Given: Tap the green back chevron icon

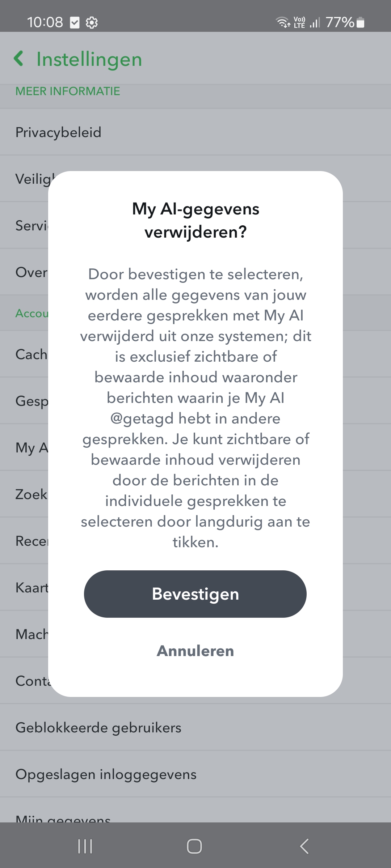Looking at the screenshot, I should click(19, 59).
